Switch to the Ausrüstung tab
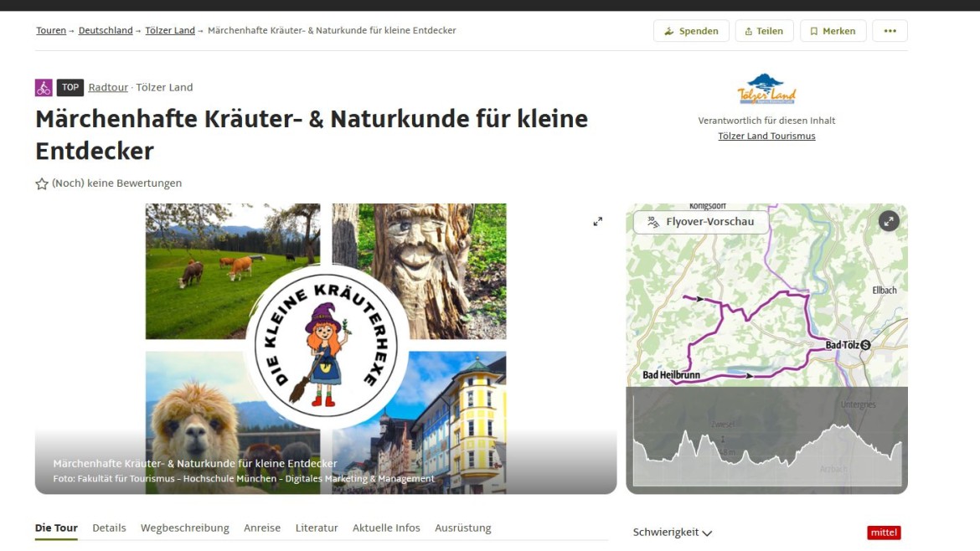980x551 pixels. click(463, 528)
